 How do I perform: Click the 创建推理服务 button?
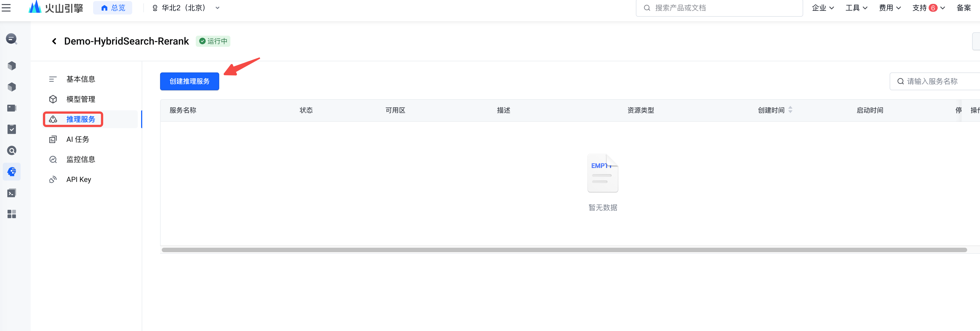pyautogui.click(x=189, y=81)
